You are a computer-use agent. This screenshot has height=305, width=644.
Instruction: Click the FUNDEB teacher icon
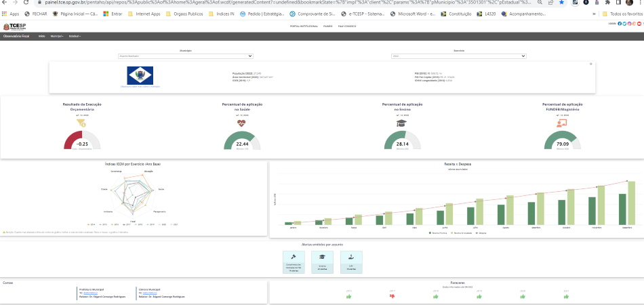point(562,123)
